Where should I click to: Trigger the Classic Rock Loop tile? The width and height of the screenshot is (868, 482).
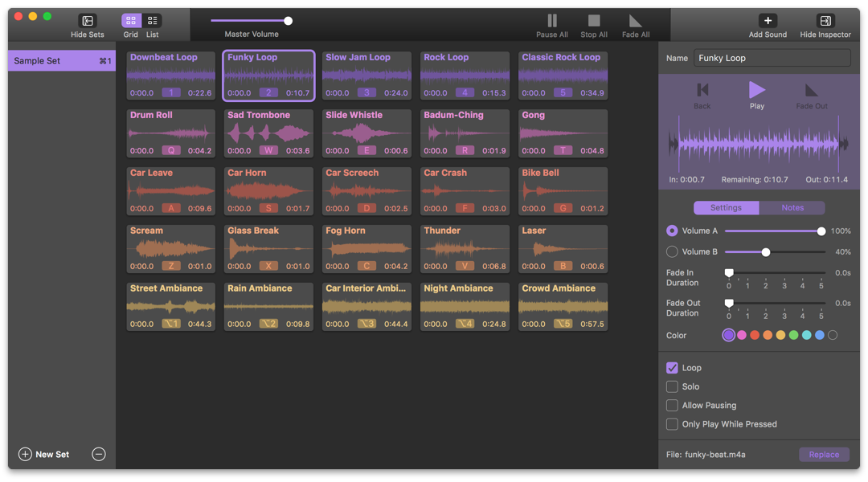[563, 76]
